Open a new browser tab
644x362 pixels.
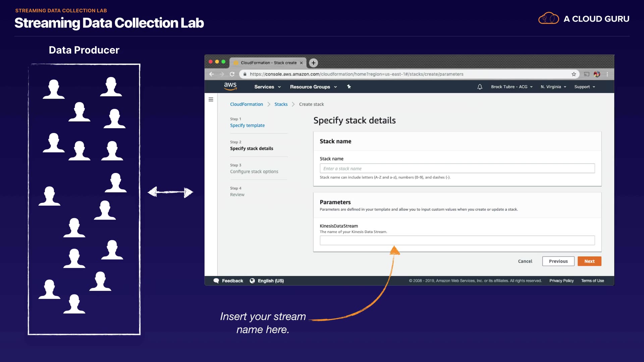pos(313,63)
